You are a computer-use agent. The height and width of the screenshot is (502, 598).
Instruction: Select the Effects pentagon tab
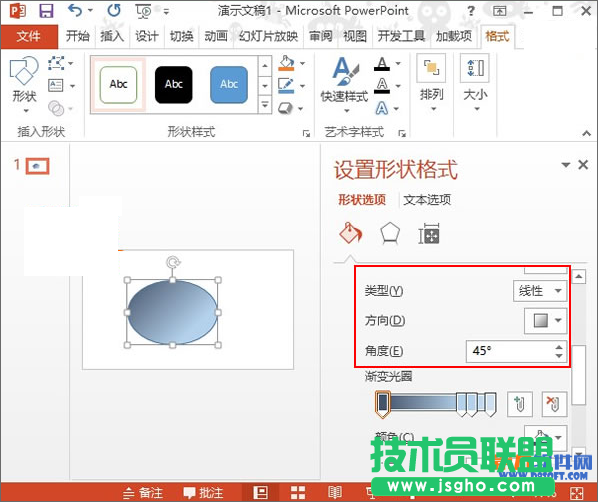coord(390,233)
